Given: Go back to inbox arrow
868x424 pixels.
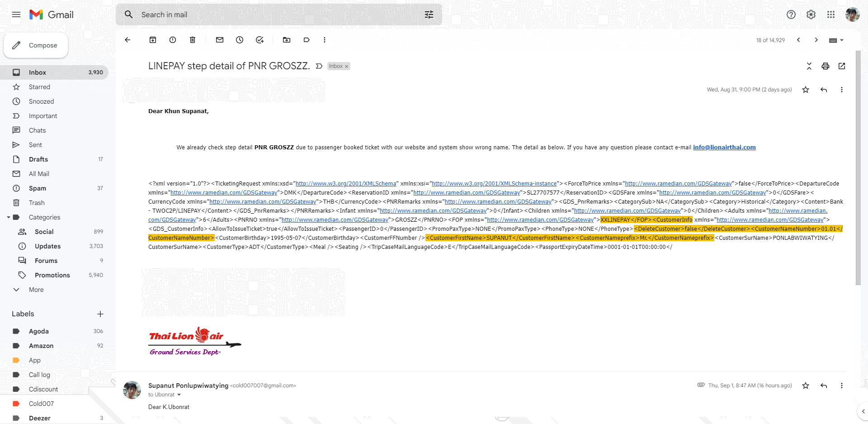Looking at the screenshot, I should coord(127,40).
